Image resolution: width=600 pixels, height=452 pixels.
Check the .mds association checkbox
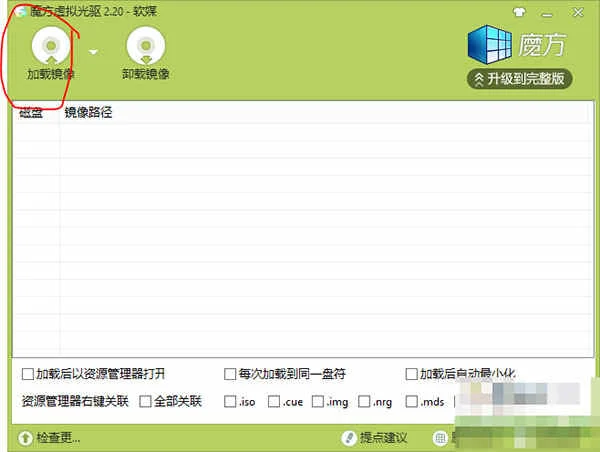pos(411,401)
